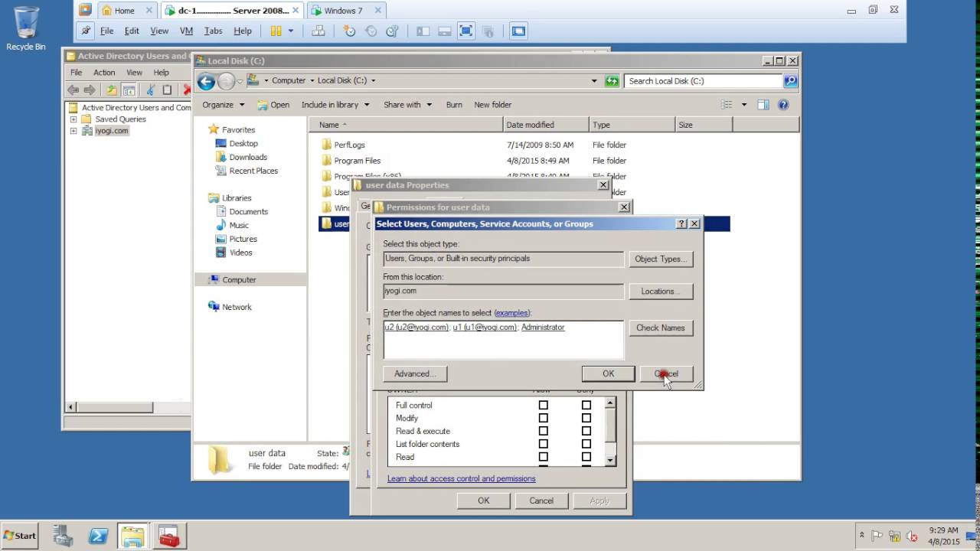Click Advanced button in Select Users dialog
The height and width of the screenshot is (551, 980).
(x=415, y=373)
